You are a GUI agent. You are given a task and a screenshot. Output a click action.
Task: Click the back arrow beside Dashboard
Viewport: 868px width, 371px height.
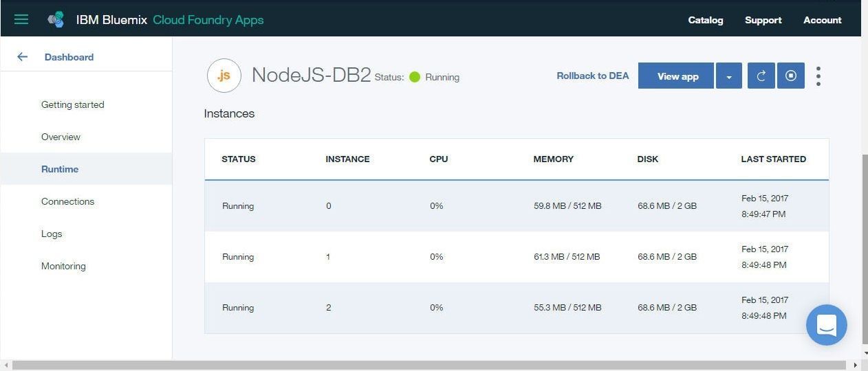tap(22, 57)
